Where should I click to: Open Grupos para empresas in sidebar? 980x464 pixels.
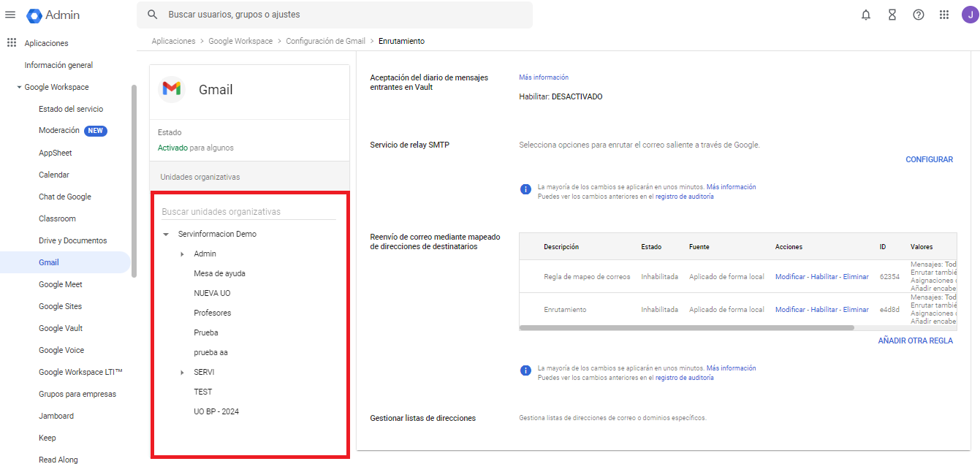pos(77,394)
